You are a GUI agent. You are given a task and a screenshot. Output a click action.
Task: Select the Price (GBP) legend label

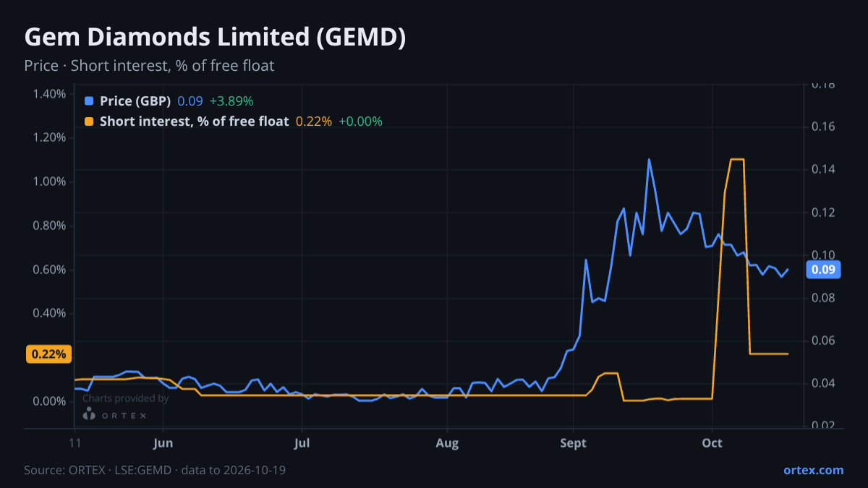pyautogui.click(x=135, y=101)
